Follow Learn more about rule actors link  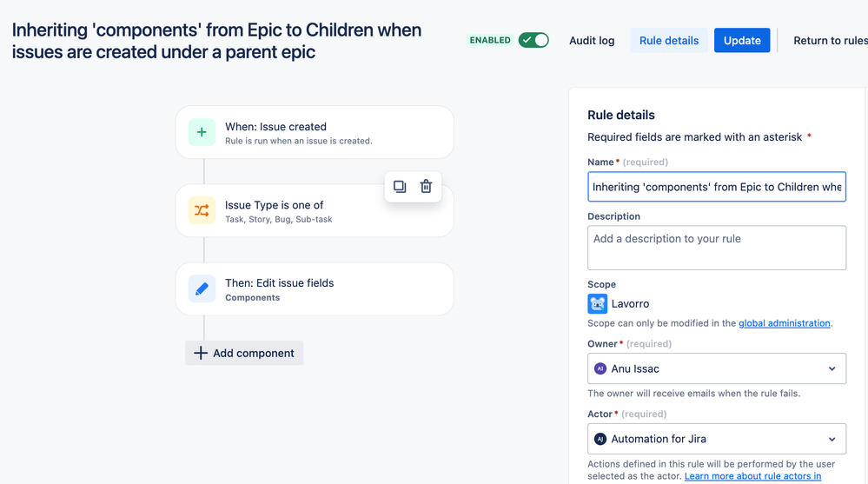pos(752,476)
